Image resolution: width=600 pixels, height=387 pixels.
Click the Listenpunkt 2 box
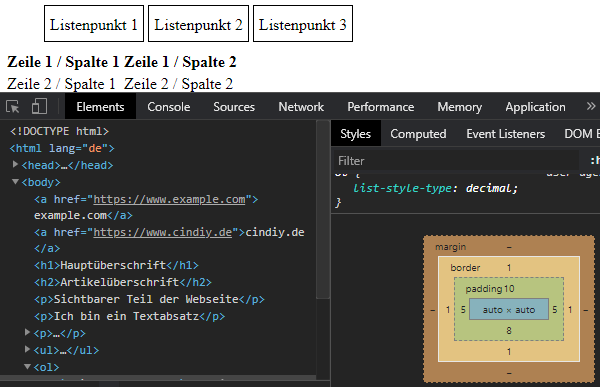pyautogui.click(x=198, y=24)
